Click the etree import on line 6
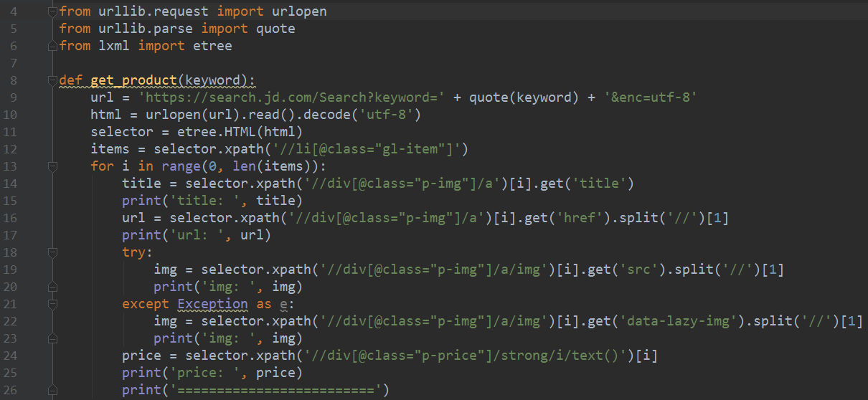 [214, 46]
